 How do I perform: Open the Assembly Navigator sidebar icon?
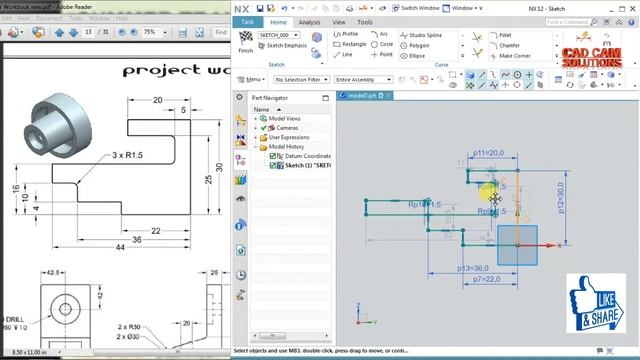pyautogui.click(x=240, y=120)
